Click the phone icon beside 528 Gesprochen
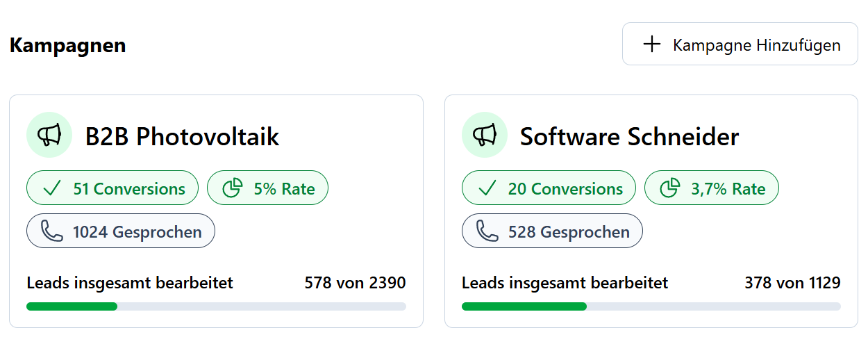The width and height of the screenshot is (868, 353). click(x=487, y=231)
